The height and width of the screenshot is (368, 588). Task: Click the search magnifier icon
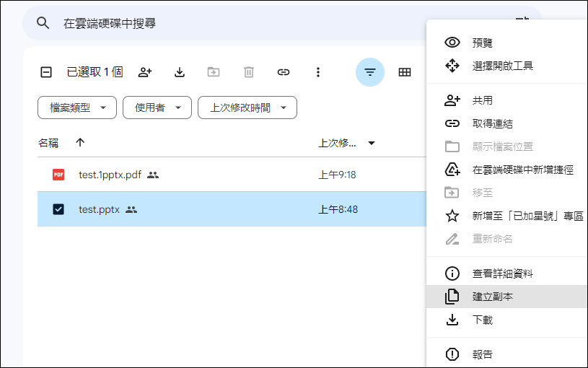[x=43, y=23]
